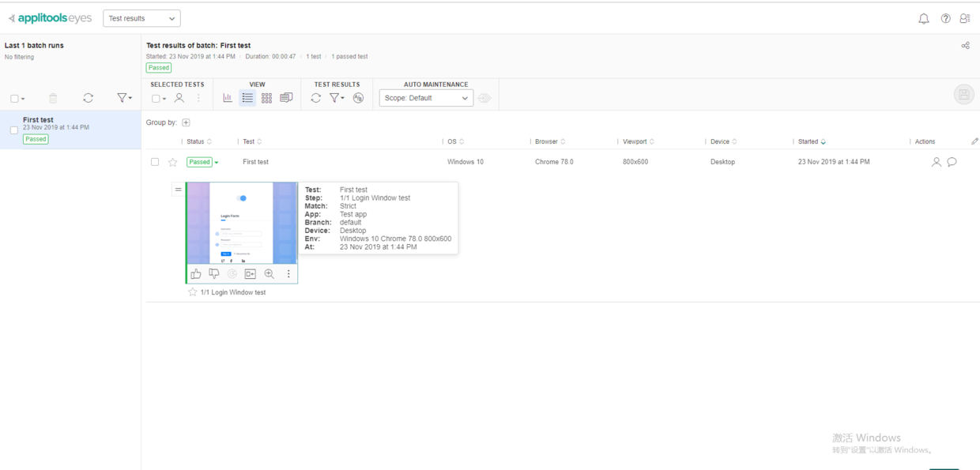Sort by OS column

tap(456, 141)
